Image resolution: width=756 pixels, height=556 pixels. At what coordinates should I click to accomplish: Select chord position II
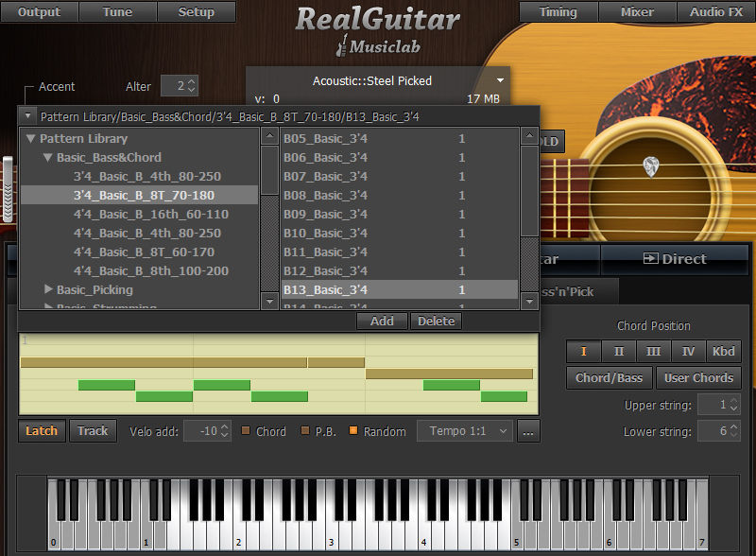(x=619, y=351)
